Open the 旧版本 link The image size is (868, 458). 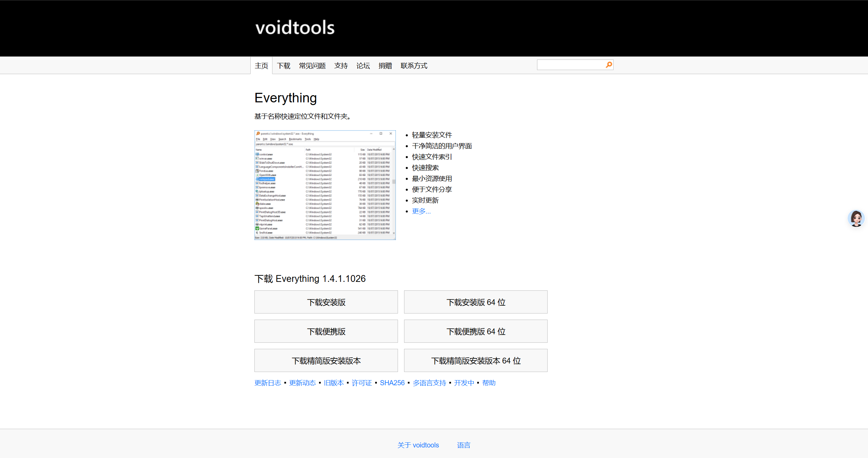click(x=334, y=383)
